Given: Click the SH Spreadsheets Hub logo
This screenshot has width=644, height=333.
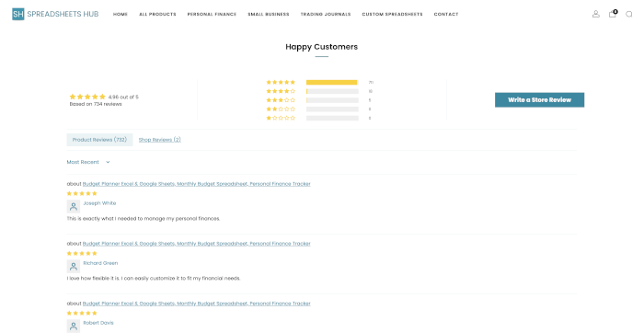Looking at the screenshot, I should point(55,14).
